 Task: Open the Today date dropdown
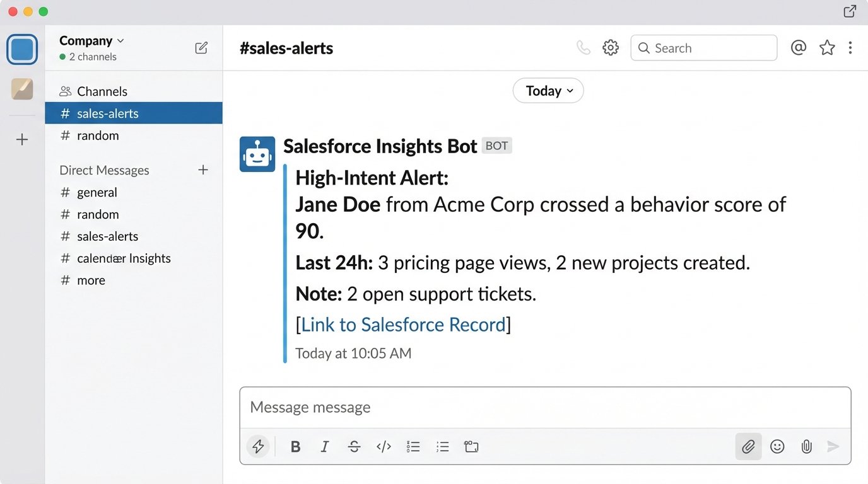(548, 91)
